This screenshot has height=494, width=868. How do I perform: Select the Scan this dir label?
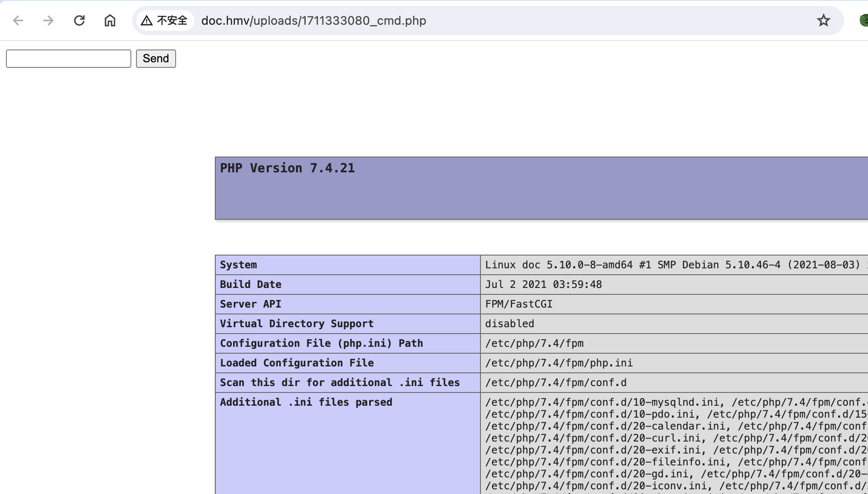coord(340,383)
